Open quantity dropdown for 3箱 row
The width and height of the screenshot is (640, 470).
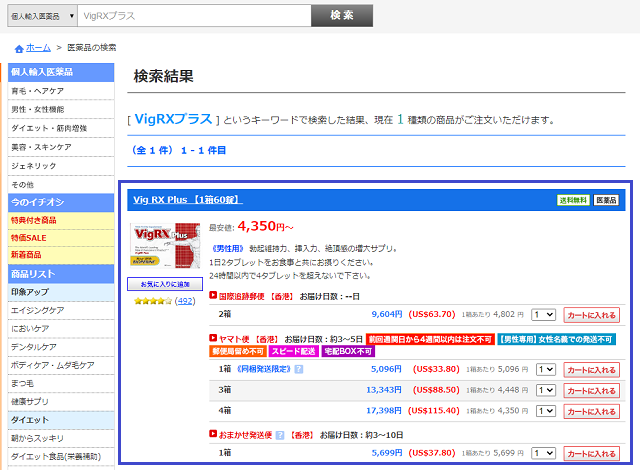click(x=546, y=390)
